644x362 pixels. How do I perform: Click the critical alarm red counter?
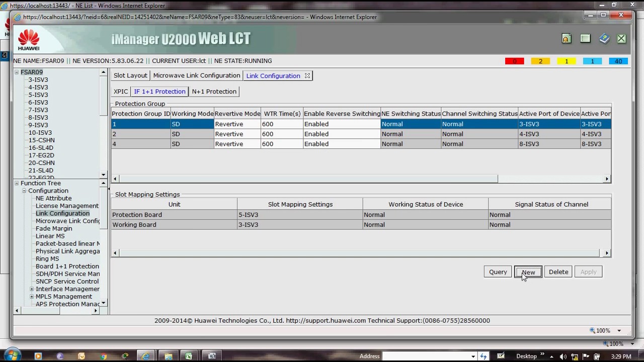click(514, 61)
